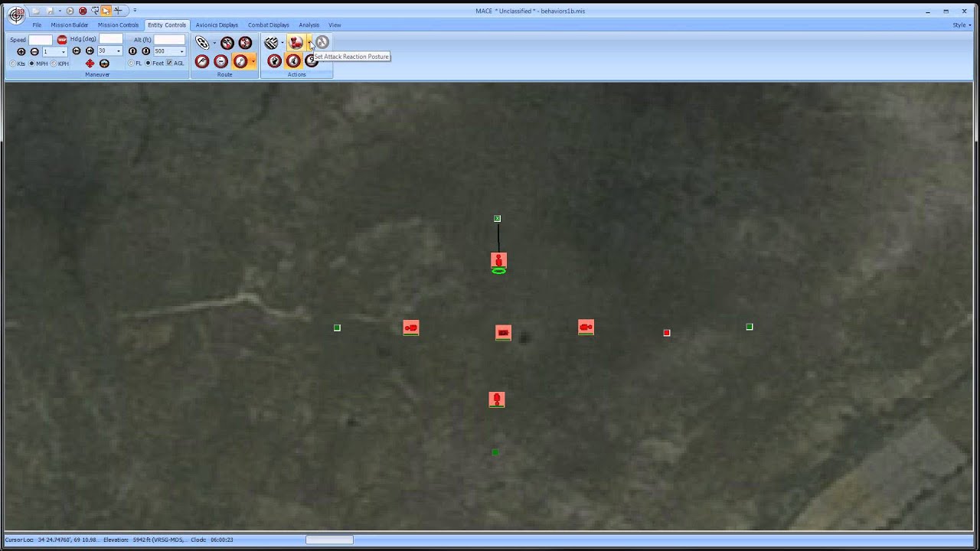Open the View tab
980x551 pixels.
coord(335,25)
